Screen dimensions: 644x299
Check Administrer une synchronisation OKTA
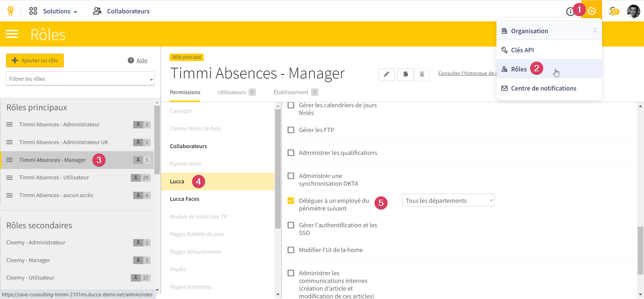pyautogui.click(x=291, y=176)
